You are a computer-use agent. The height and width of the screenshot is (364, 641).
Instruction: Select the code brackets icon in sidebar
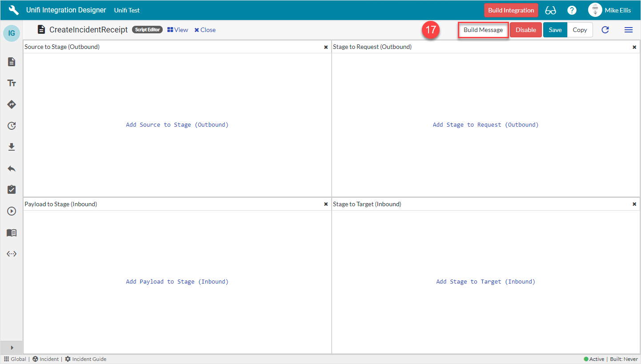point(11,254)
